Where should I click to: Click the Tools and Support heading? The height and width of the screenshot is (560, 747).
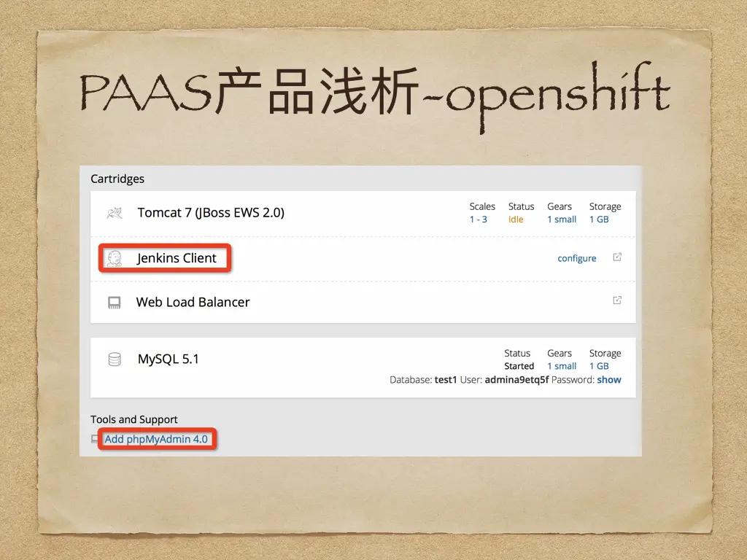coord(134,419)
